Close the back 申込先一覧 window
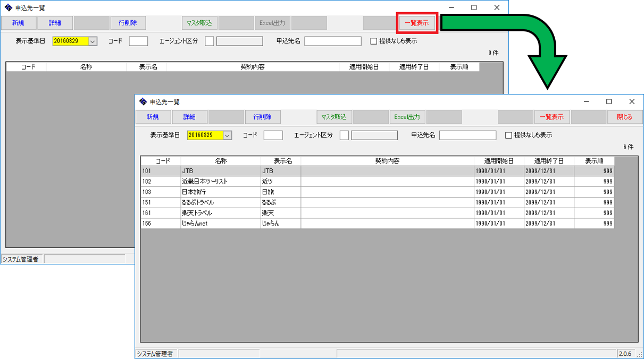 pos(497,7)
